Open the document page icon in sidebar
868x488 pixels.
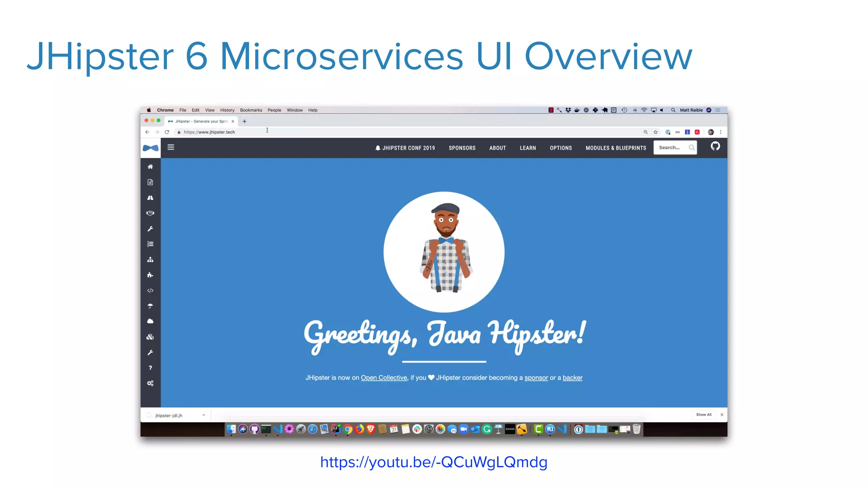point(150,182)
